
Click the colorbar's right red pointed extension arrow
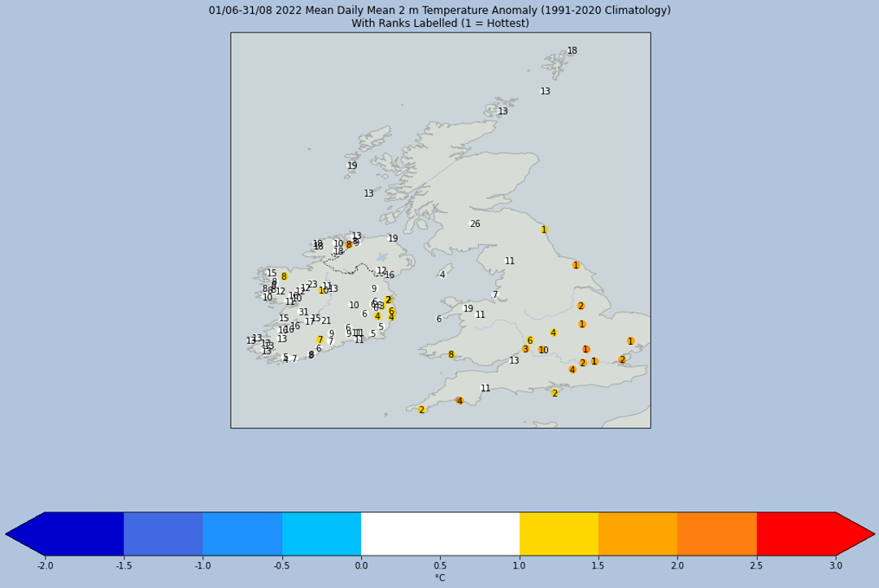[x=855, y=534]
